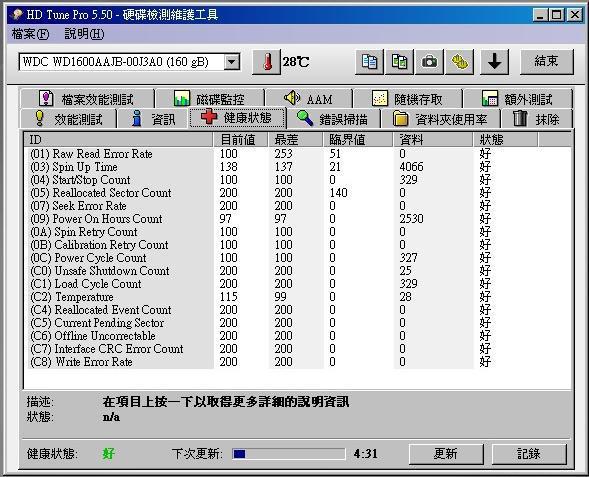Viewport: 589px width, 477px height.
Task: Switch to the 資訊 tab
Action: point(153,119)
